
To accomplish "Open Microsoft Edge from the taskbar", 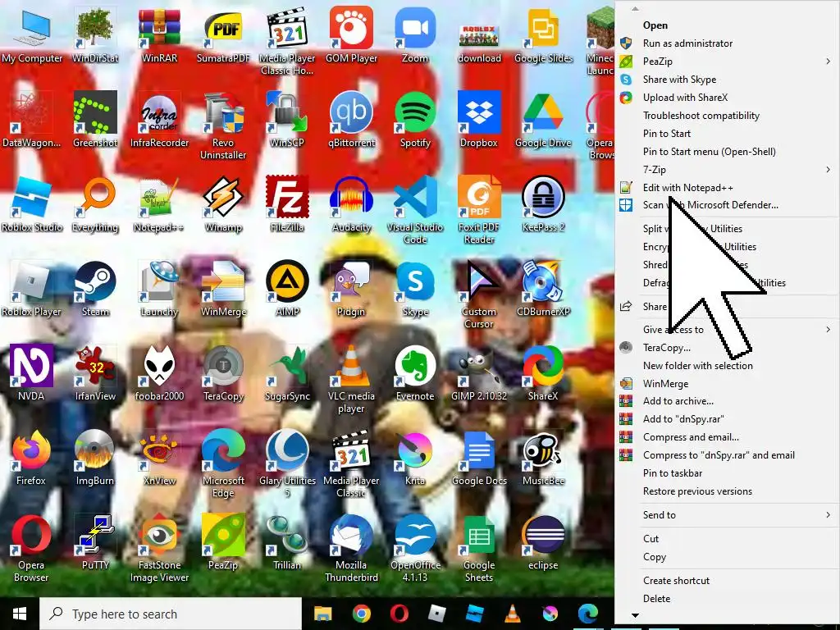I will 588,614.
